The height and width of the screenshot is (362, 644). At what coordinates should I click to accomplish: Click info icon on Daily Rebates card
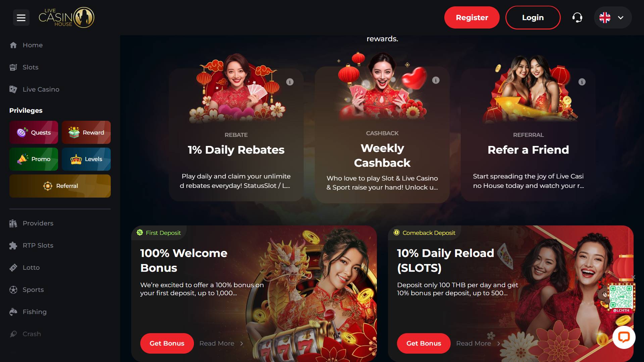tap(290, 82)
